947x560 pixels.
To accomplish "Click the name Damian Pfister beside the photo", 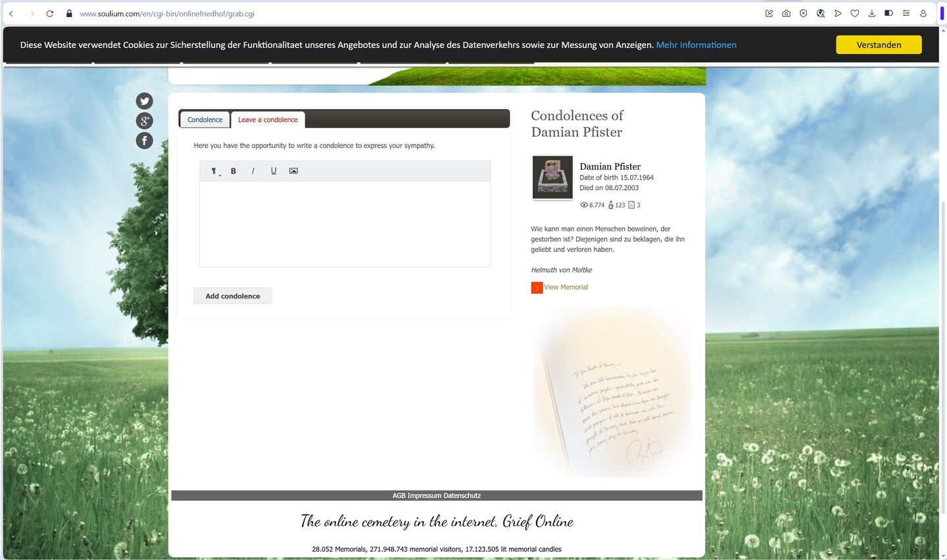I will [610, 166].
